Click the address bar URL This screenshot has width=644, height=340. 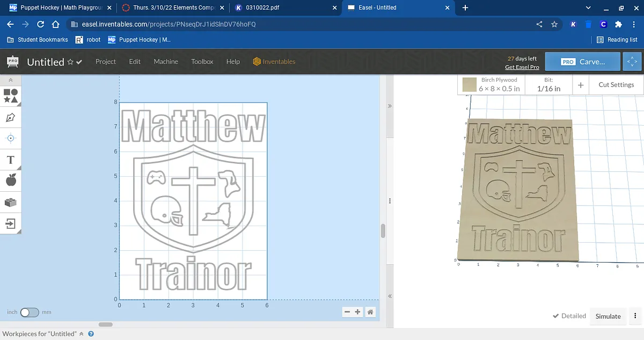(x=169, y=24)
